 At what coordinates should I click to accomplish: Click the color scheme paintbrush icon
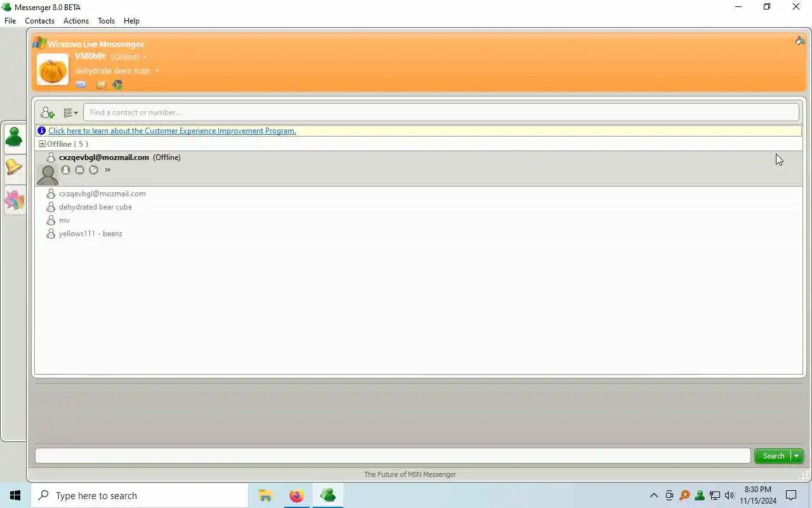point(800,41)
